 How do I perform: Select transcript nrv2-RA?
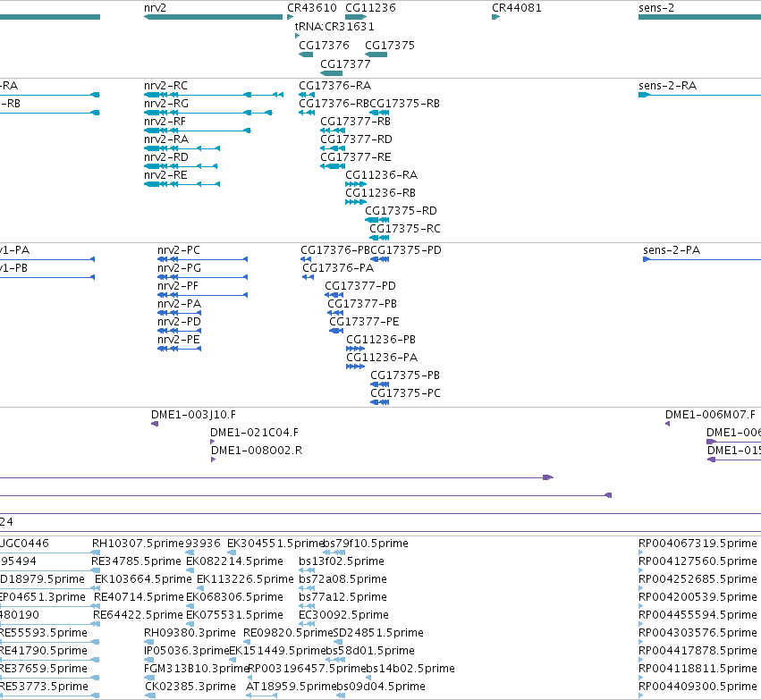(166, 139)
